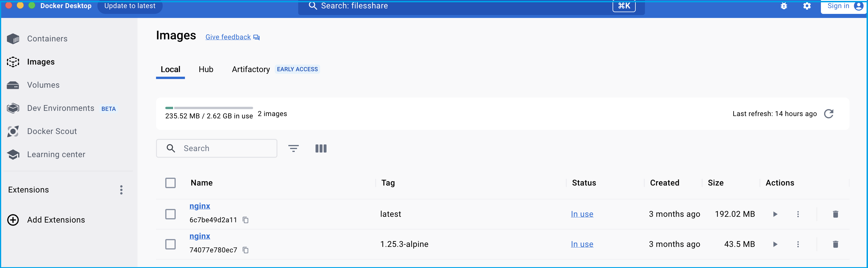Click the 2 images count text
The height and width of the screenshot is (268, 868).
tap(272, 114)
